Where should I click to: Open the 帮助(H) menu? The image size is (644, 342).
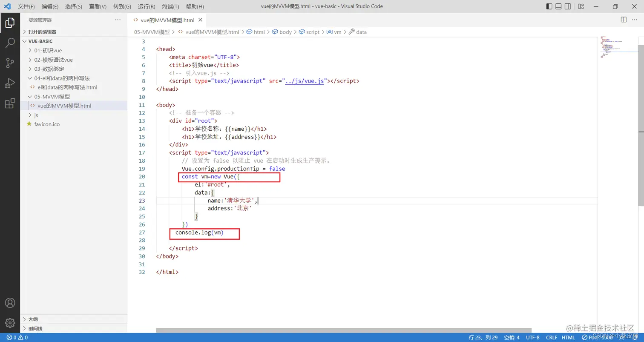pyautogui.click(x=195, y=6)
